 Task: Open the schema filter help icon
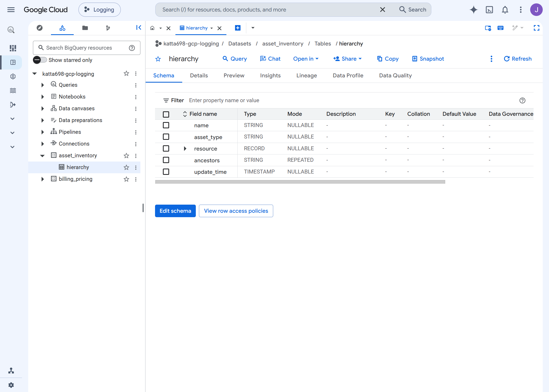[x=522, y=100]
